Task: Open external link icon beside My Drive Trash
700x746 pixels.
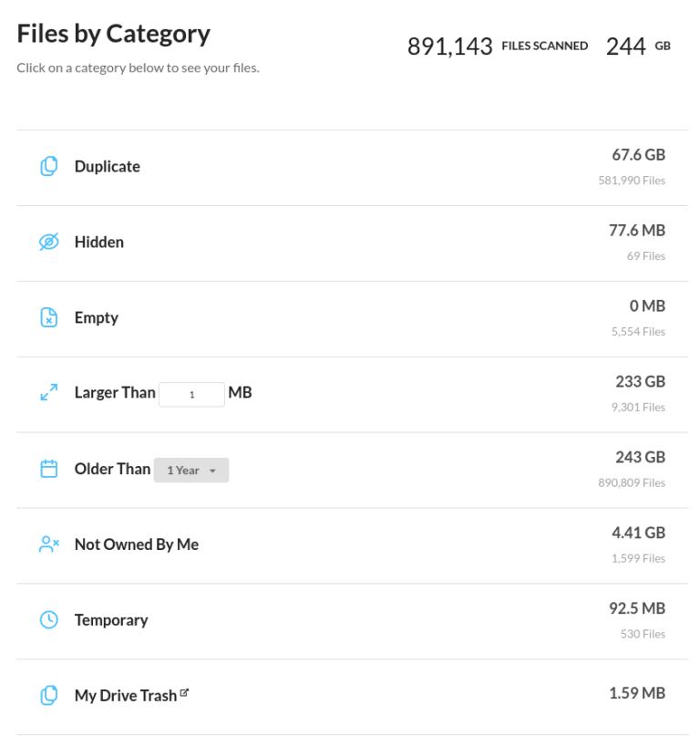Action: click(185, 693)
